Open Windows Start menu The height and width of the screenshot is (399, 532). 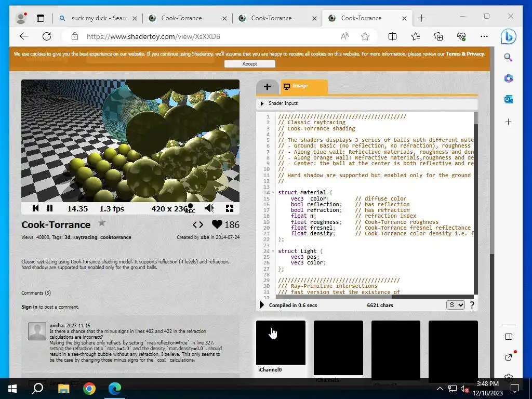coord(12,389)
